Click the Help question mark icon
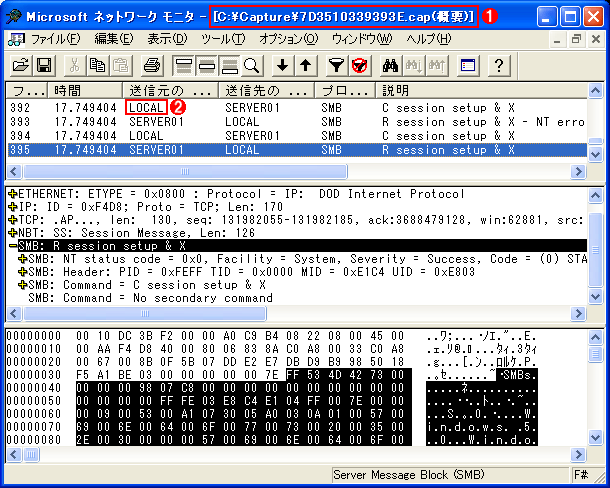Viewport: 610px width, 488px height. click(x=499, y=65)
